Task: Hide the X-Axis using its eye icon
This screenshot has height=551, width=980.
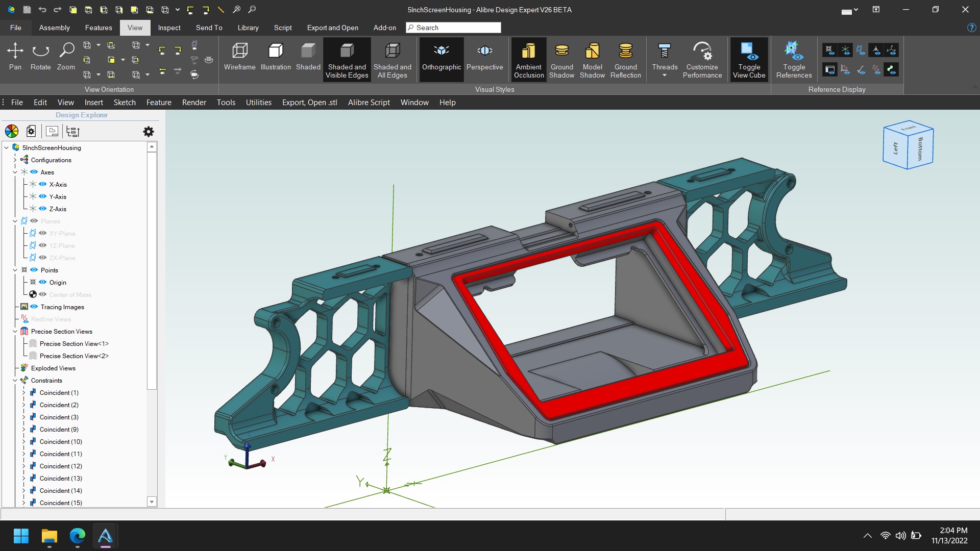Action: pyautogui.click(x=43, y=184)
